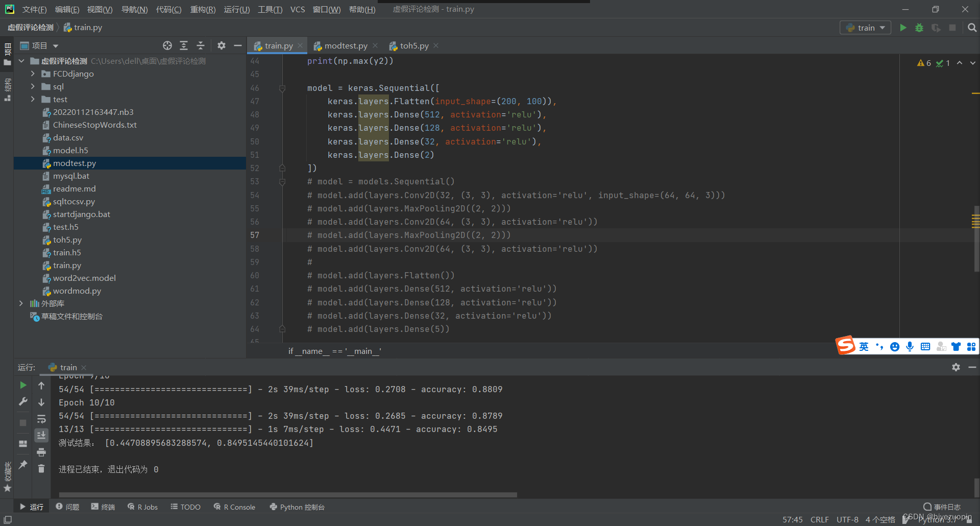Viewport: 980px width, 526px height.
Task: Clear all console output trash icon
Action: (x=41, y=468)
